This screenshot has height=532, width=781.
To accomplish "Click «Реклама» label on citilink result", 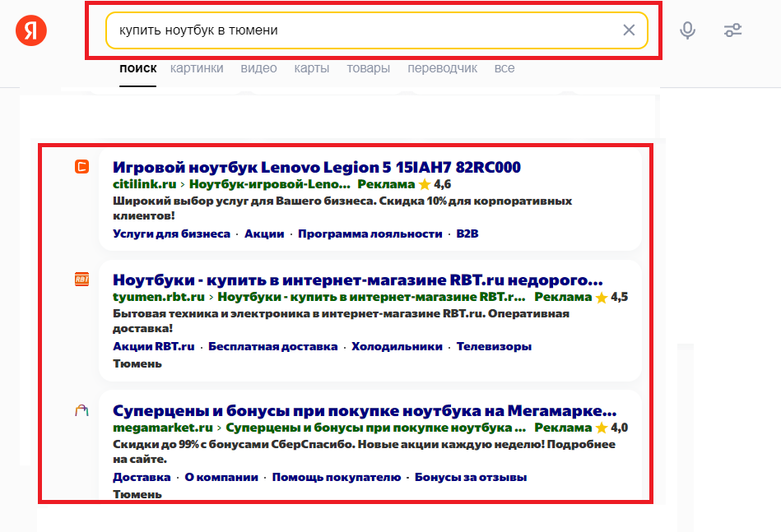I will coord(386,184).
